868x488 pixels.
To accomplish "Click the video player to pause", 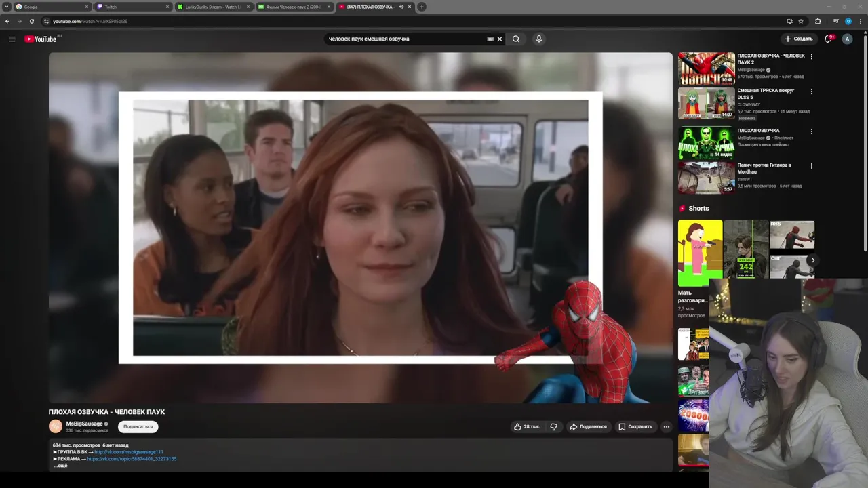I will 360,228.
